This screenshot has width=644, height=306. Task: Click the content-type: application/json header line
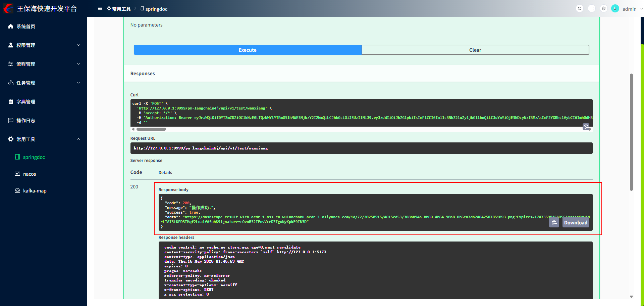pos(200,257)
